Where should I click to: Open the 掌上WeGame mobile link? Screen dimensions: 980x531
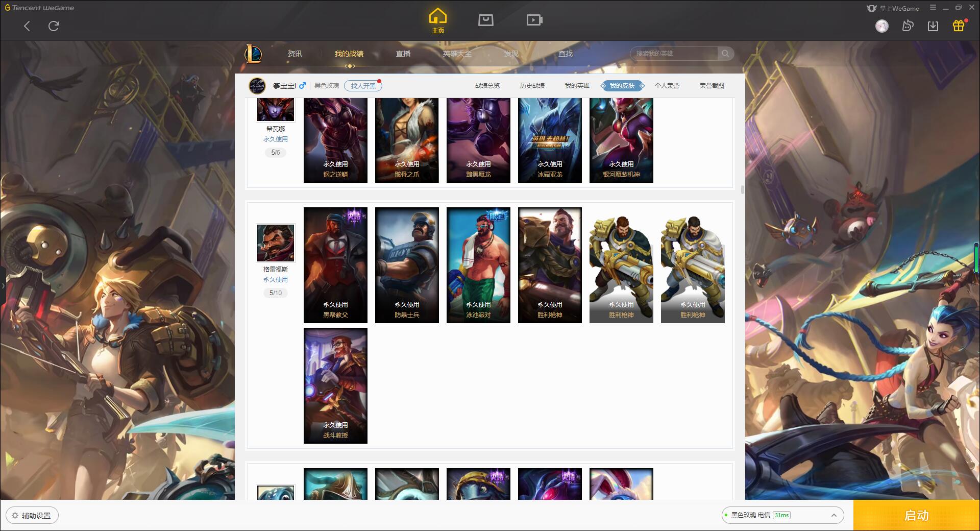[x=893, y=8]
